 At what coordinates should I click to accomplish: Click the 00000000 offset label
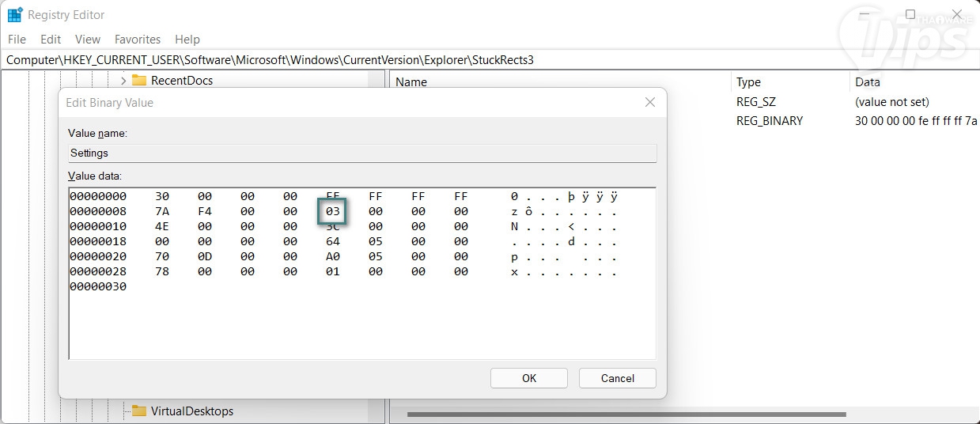pos(98,196)
